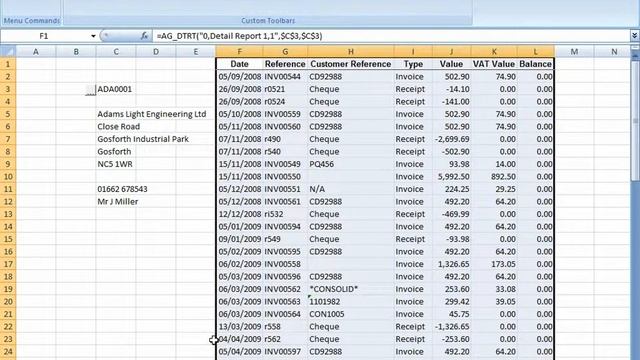Screen dimensions: 640x360
Task: Select VAT value cell 33.08
Action: (x=494, y=289)
